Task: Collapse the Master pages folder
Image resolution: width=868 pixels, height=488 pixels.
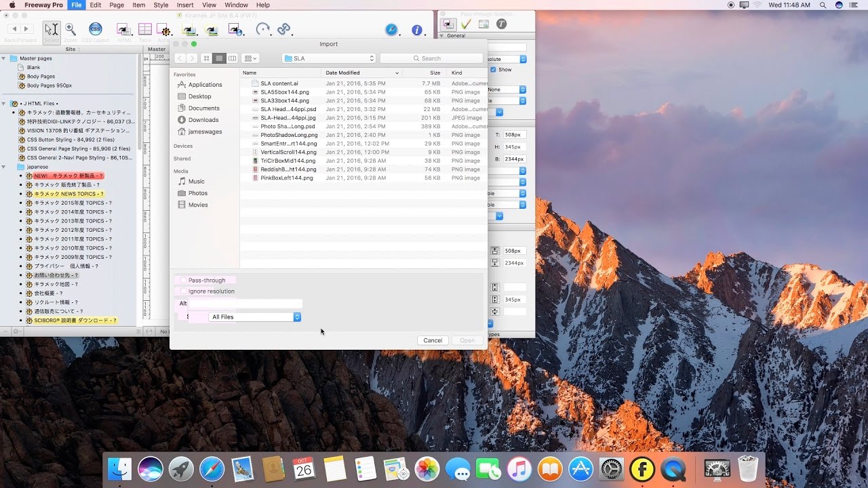Action: coord(4,58)
